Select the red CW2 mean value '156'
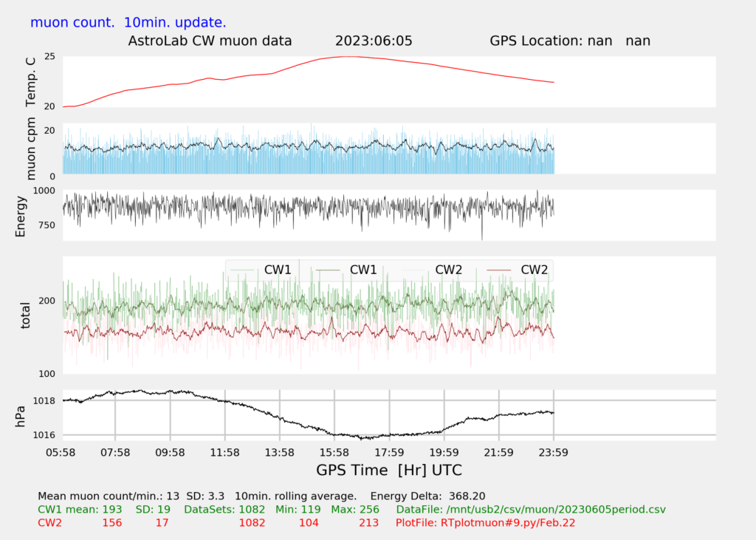 pos(112,523)
